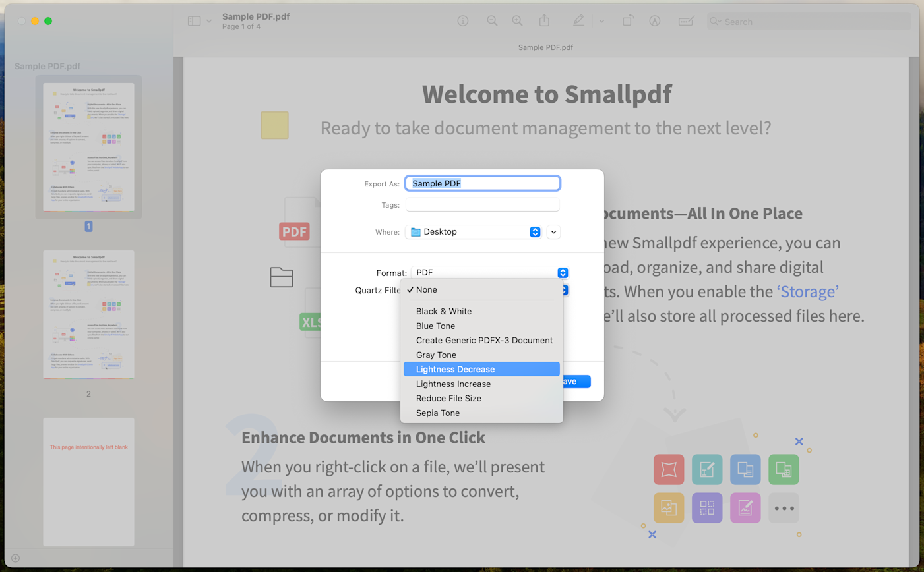Select Blue Tone filter
This screenshot has width=924, height=572.
481,326
